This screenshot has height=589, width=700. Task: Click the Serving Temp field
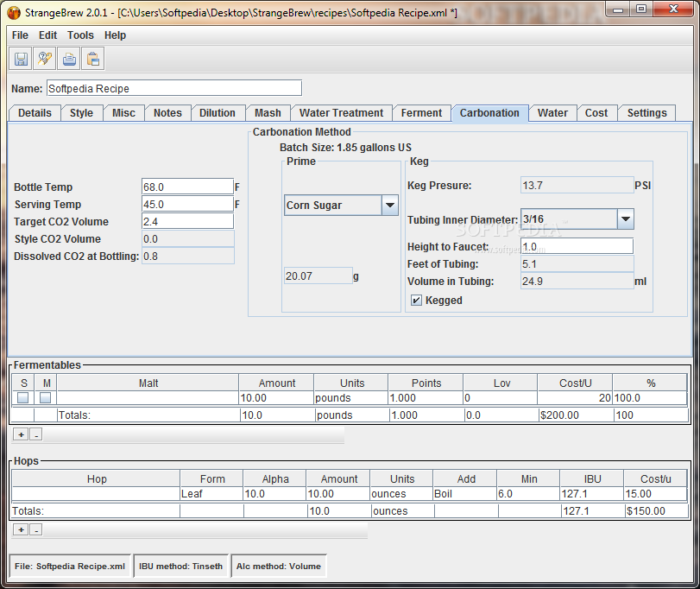click(x=187, y=204)
